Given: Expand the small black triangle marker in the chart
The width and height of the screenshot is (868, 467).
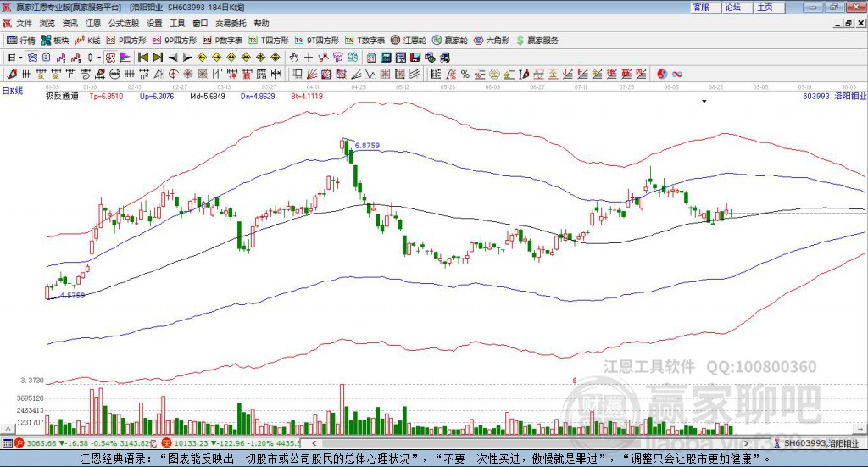Looking at the screenshot, I should tap(704, 101).
